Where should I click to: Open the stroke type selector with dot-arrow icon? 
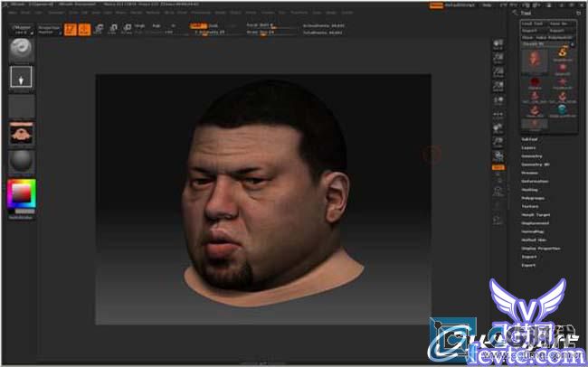(x=21, y=77)
